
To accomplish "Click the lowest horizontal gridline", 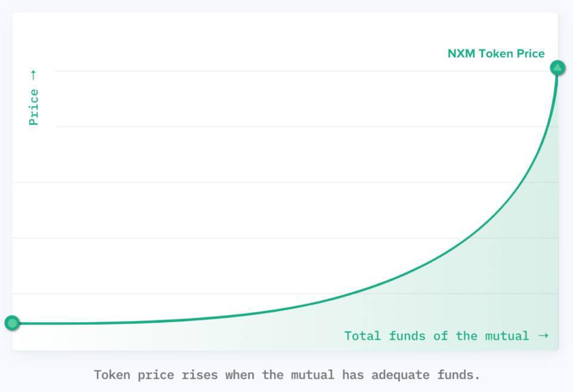I will (x=179, y=294).
